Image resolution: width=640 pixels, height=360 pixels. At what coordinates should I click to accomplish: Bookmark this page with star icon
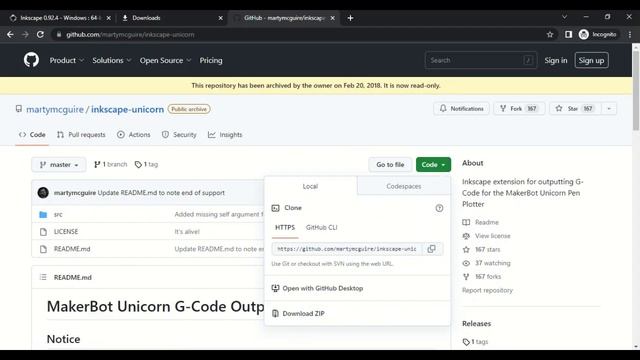550,35
